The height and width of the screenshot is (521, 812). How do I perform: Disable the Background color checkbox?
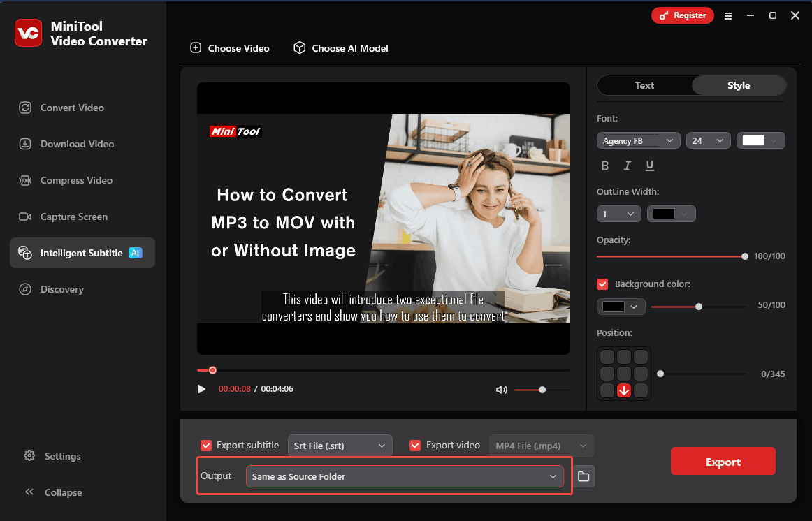point(602,284)
